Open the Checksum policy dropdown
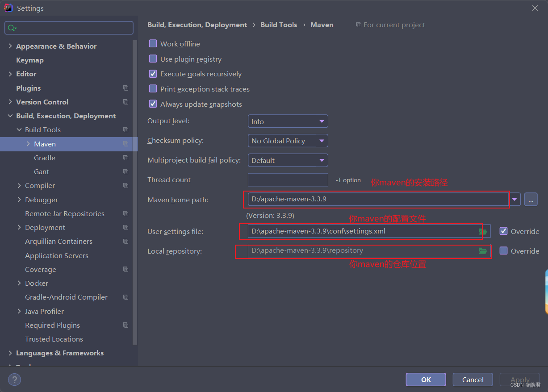The height and width of the screenshot is (392, 548). [x=288, y=141]
